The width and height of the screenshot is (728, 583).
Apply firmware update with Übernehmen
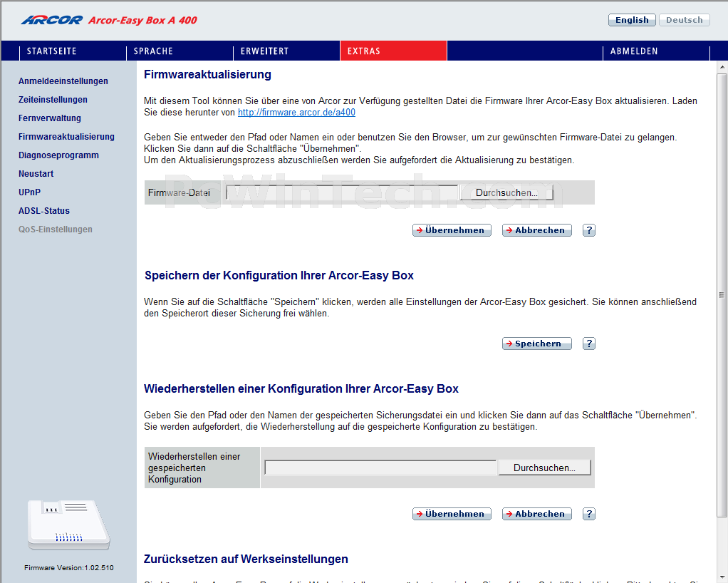[x=452, y=230]
